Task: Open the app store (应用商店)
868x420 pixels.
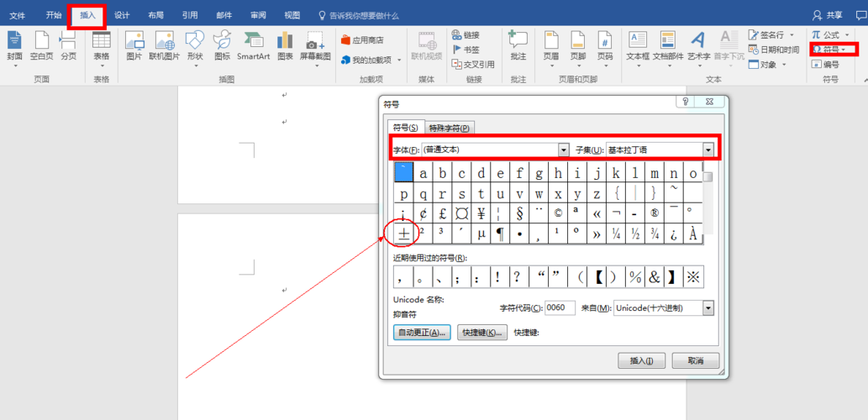Action: (362, 39)
